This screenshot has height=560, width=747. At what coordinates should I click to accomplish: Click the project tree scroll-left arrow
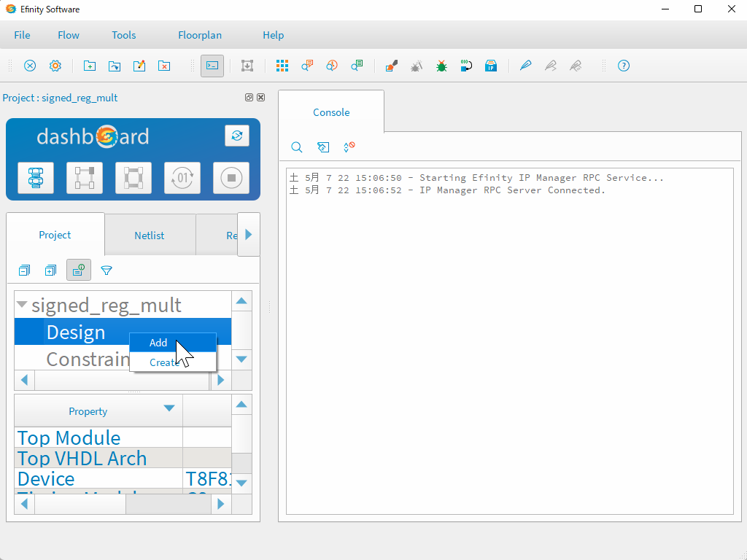click(24, 380)
